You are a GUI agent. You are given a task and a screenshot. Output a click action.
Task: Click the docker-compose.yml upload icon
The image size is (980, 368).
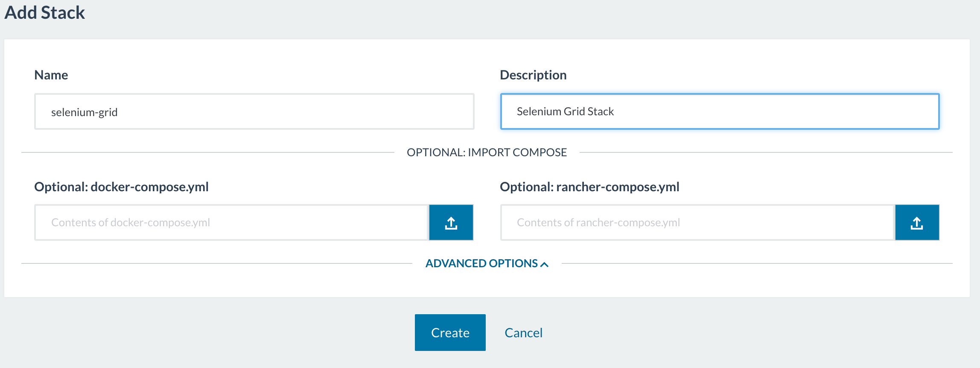click(x=451, y=222)
